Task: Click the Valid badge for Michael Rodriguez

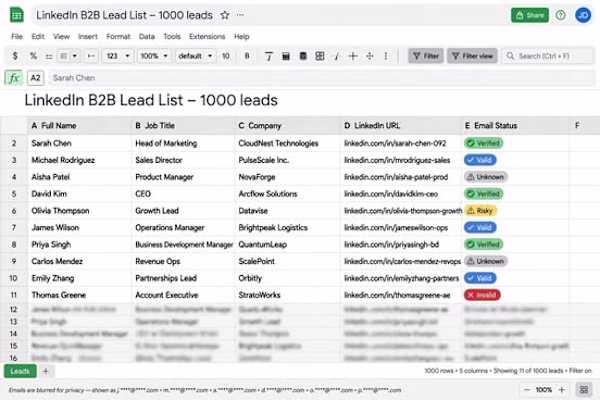Action: (x=480, y=160)
